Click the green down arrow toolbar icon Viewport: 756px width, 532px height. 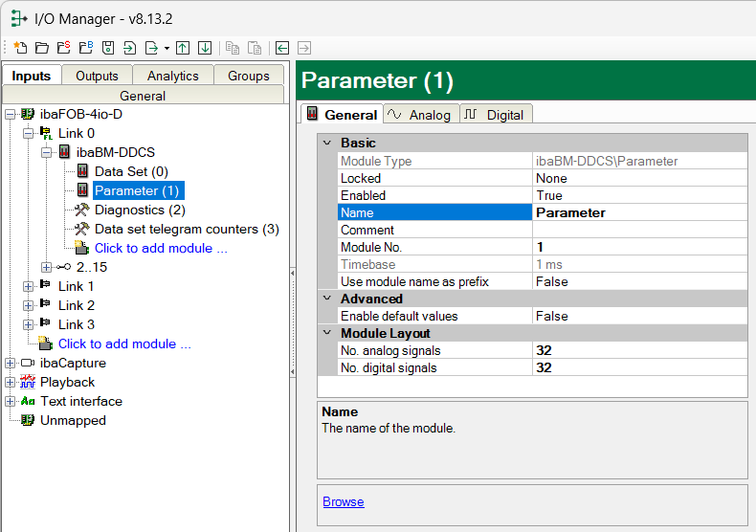(204, 47)
